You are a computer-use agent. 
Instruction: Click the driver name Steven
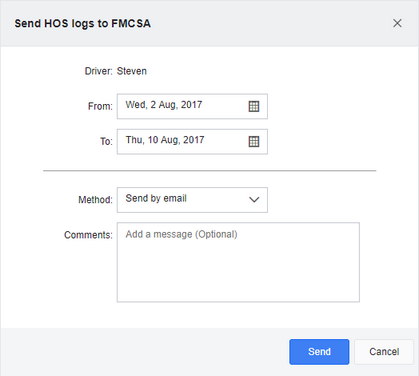tap(132, 71)
